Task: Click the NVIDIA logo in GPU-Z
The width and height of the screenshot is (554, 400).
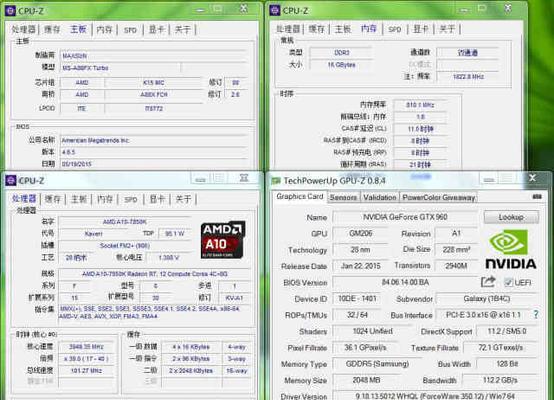Action: (511, 249)
